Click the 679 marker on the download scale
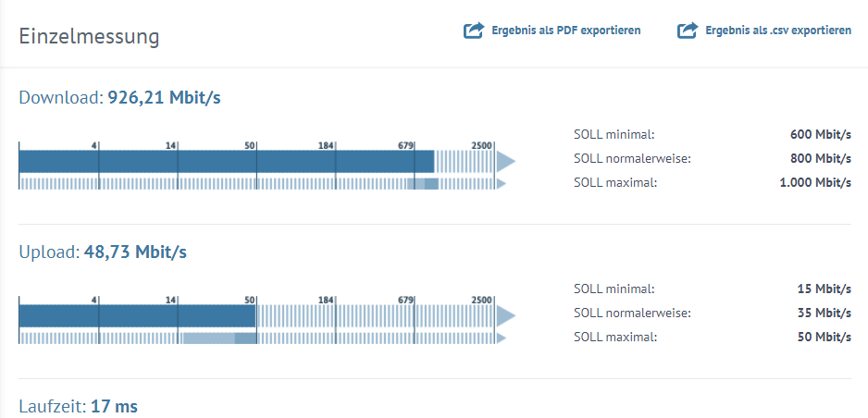 [x=405, y=145]
